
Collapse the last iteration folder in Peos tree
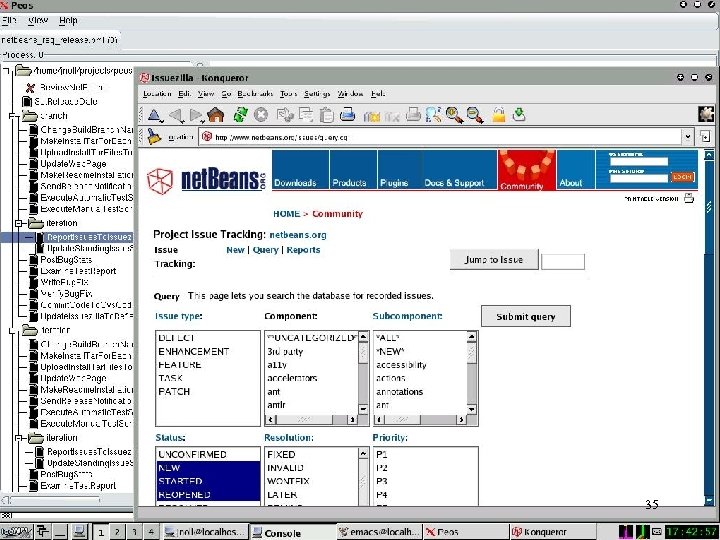(x=19, y=438)
